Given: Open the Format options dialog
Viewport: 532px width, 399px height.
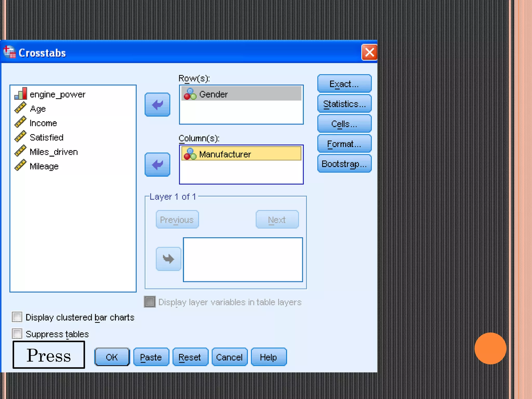Looking at the screenshot, I should tap(344, 144).
